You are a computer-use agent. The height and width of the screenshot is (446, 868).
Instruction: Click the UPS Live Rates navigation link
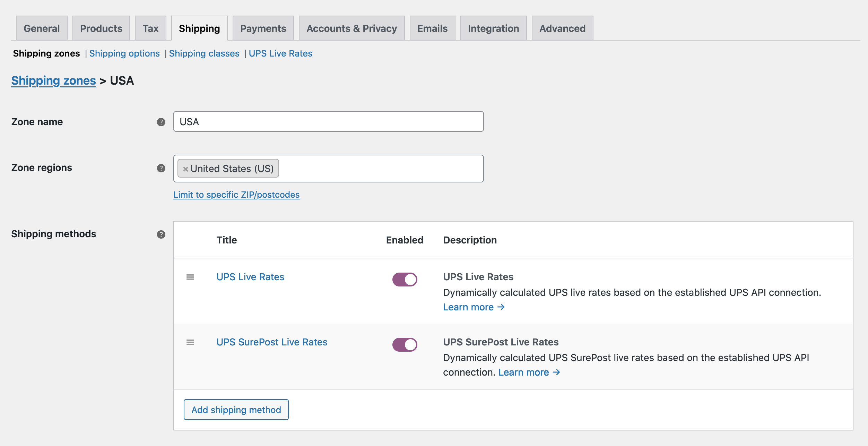(x=280, y=52)
